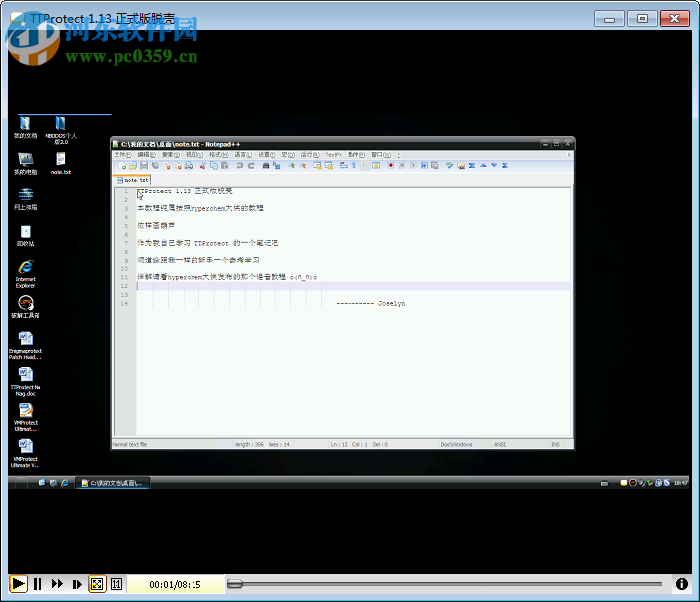Click the 破解工具箱 desktop icon
This screenshot has width=700, height=602.
pyautogui.click(x=25, y=307)
